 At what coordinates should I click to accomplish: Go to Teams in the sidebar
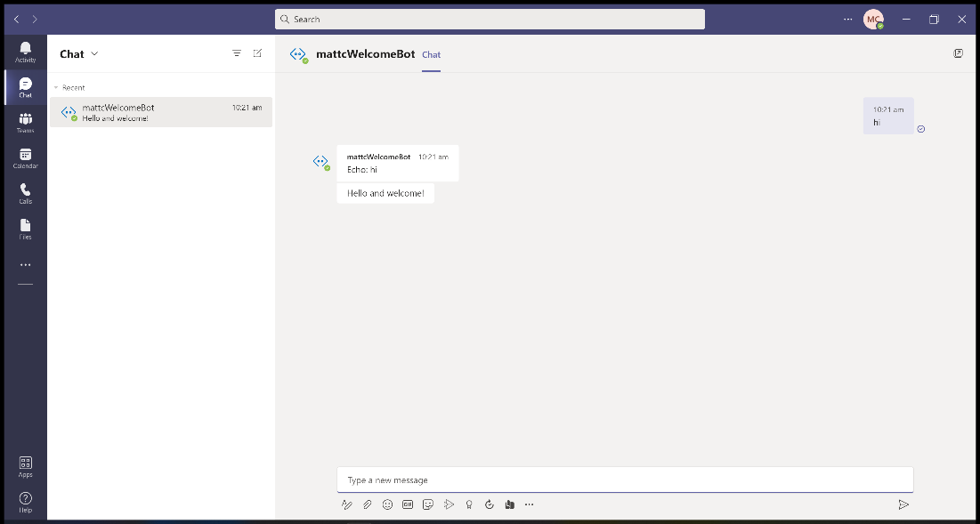click(25, 123)
